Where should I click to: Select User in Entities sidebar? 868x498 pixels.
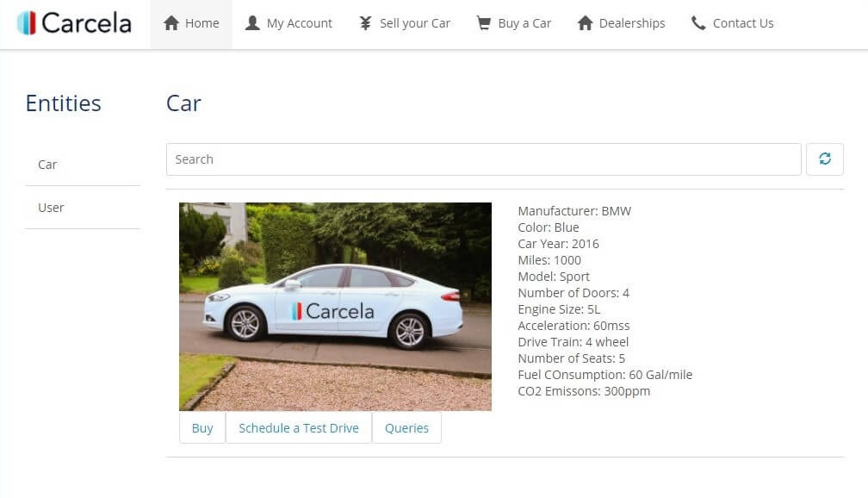click(83, 208)
